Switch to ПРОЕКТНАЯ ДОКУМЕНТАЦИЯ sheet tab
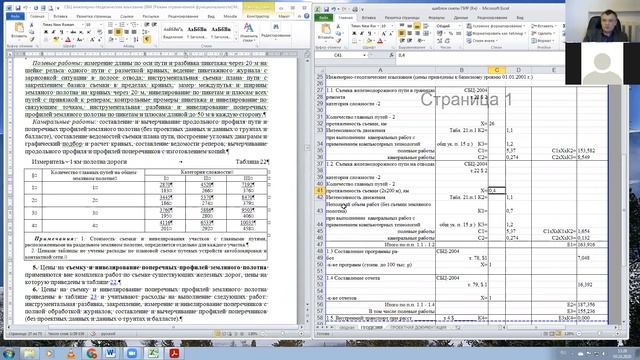 (418, 327)
